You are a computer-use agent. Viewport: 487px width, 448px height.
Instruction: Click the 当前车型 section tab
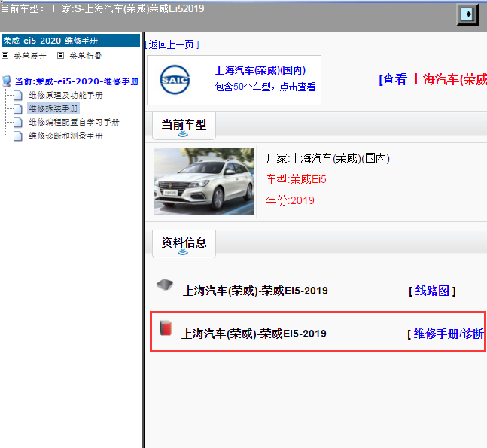184,126
